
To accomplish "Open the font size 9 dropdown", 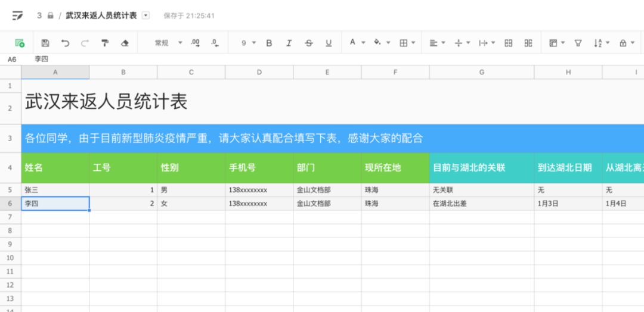I will click(x=249, y=43).
